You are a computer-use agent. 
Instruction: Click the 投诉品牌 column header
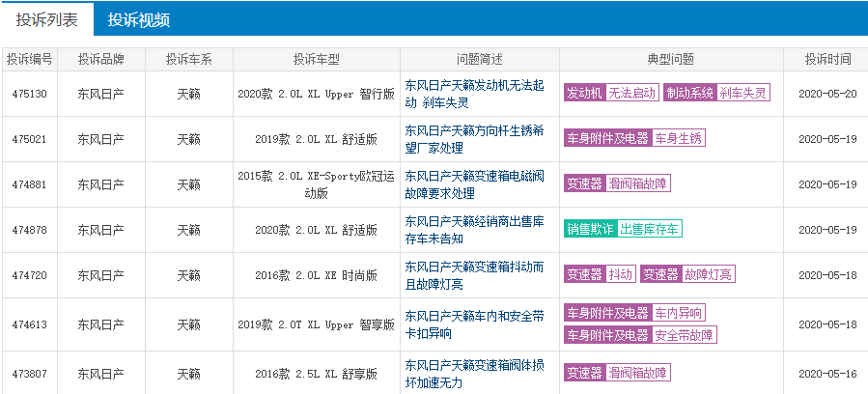pos(100,60)
